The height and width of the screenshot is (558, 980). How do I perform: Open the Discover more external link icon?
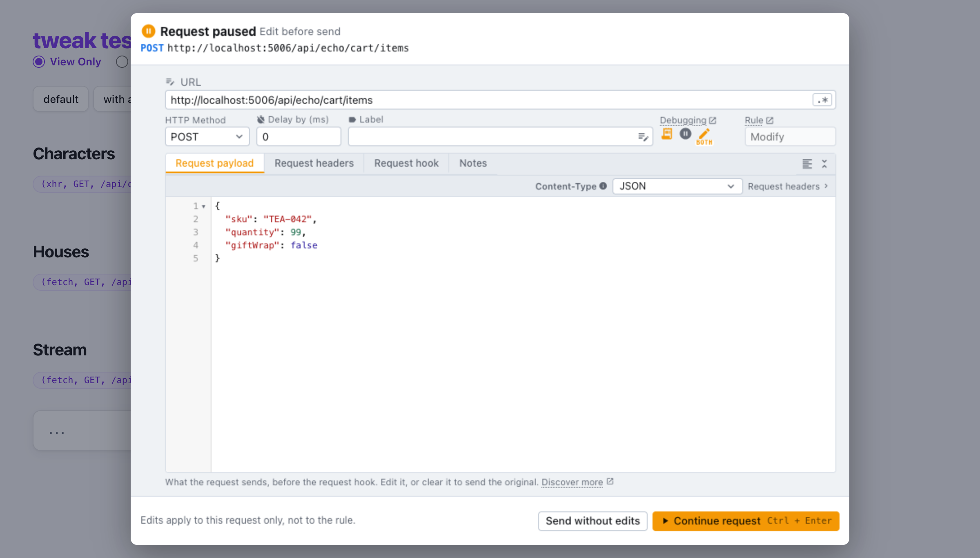tap(610, 482)
